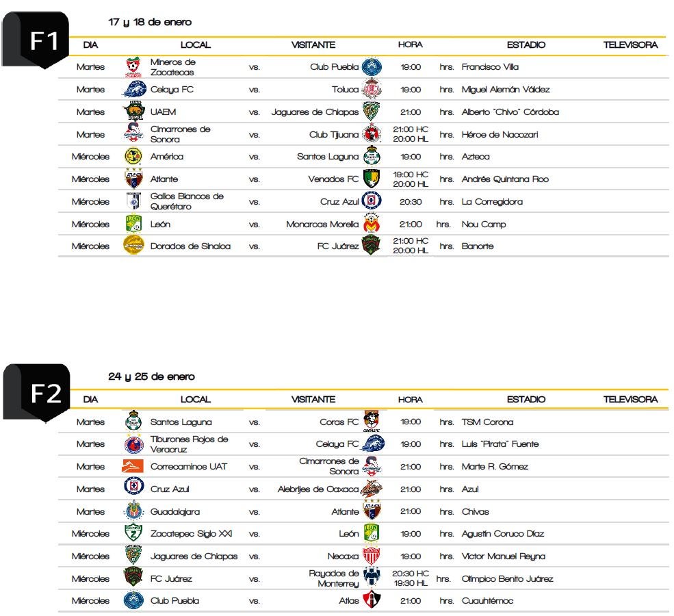Click the 'Cuauhtémoc' stadium name
This screenshot has width=674, height=616.
[487, 601]
